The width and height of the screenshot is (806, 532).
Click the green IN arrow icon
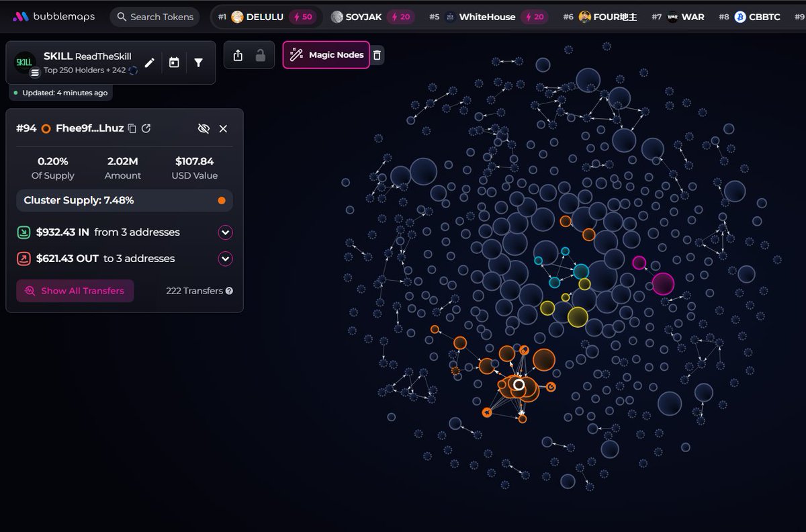[x=24, y=232]
